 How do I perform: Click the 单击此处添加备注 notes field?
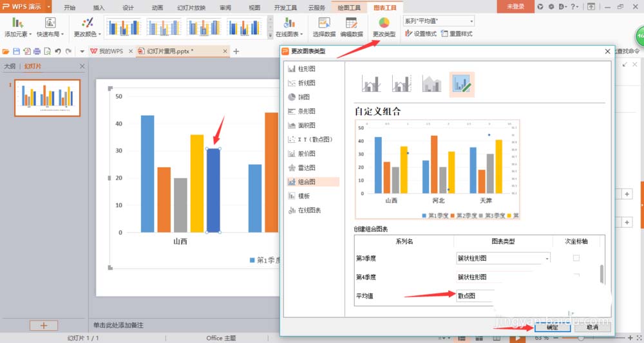(118, 325)
